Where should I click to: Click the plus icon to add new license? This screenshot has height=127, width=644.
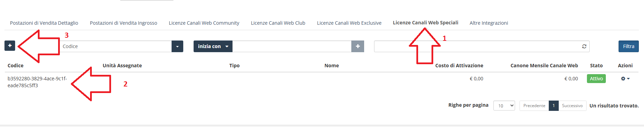(x=10, y=46)
